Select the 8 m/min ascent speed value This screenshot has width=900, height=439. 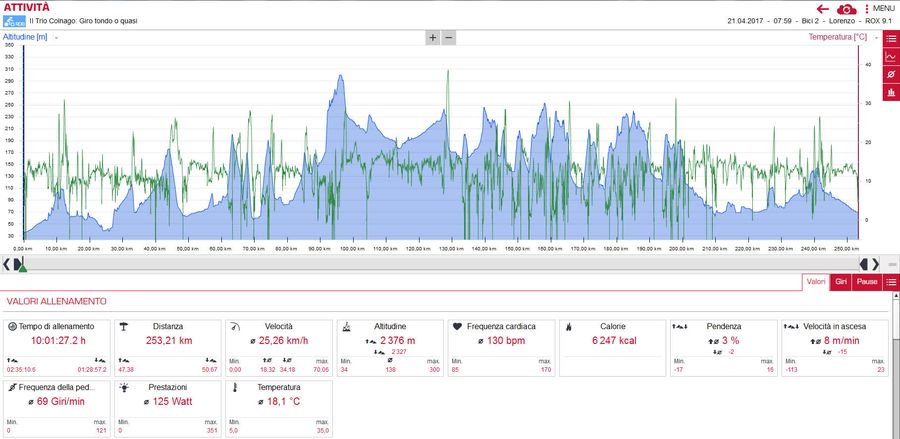(842, 341)
